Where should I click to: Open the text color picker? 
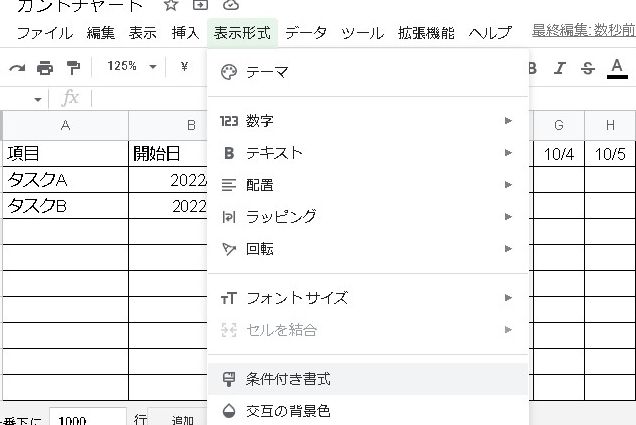pyautogui.click(x=617, y=68)
